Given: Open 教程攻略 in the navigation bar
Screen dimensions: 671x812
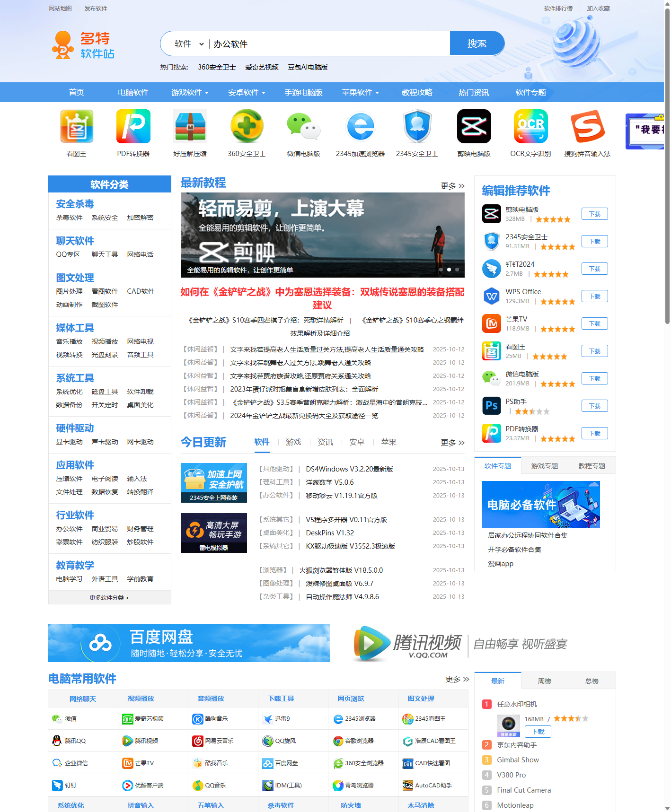Looking at the screenshot, I should click(x=417, y=92).
